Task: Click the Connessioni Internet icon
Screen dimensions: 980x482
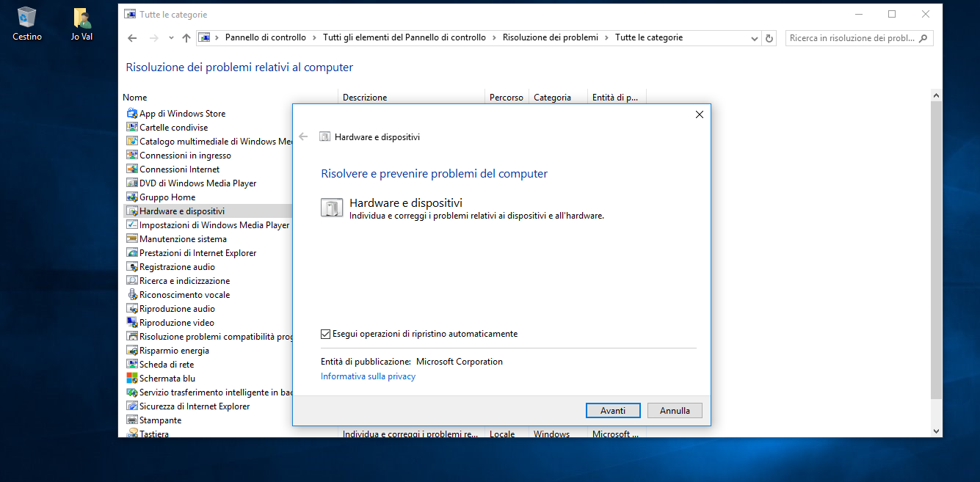Action: [x=132, y=169]
